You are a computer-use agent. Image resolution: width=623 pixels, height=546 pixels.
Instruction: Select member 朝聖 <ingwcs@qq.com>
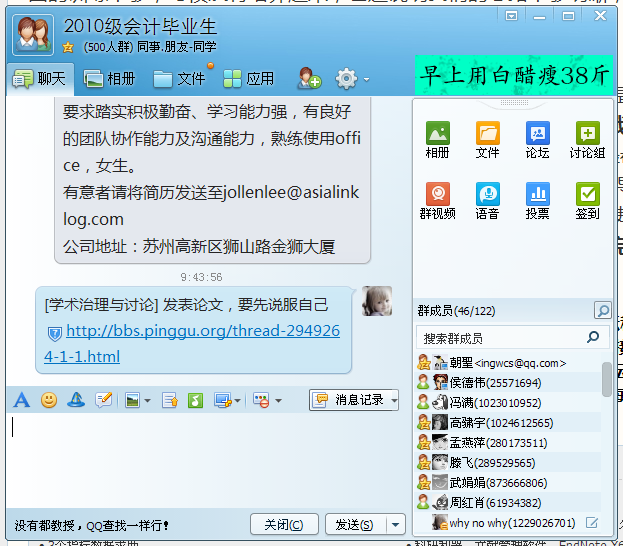tap(508, 363)
